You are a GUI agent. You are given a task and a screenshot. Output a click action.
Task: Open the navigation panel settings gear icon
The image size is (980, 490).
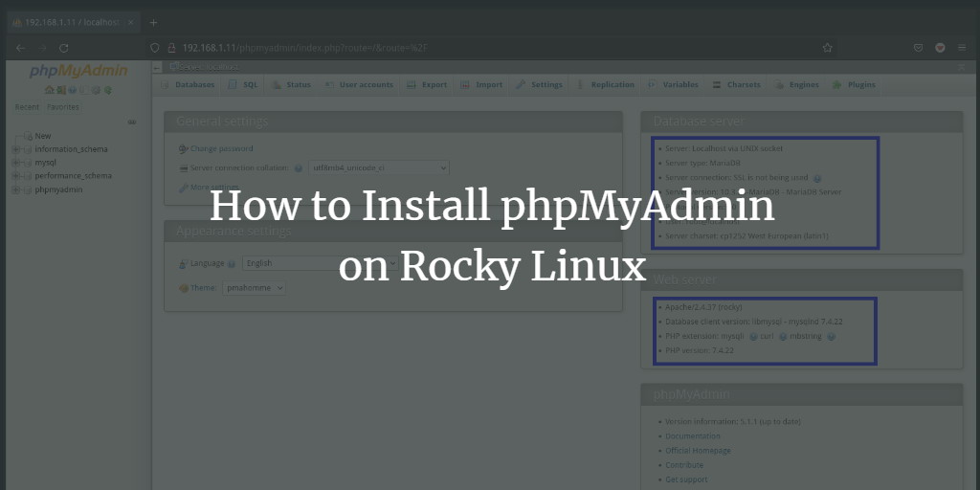[x=96, y=90]
